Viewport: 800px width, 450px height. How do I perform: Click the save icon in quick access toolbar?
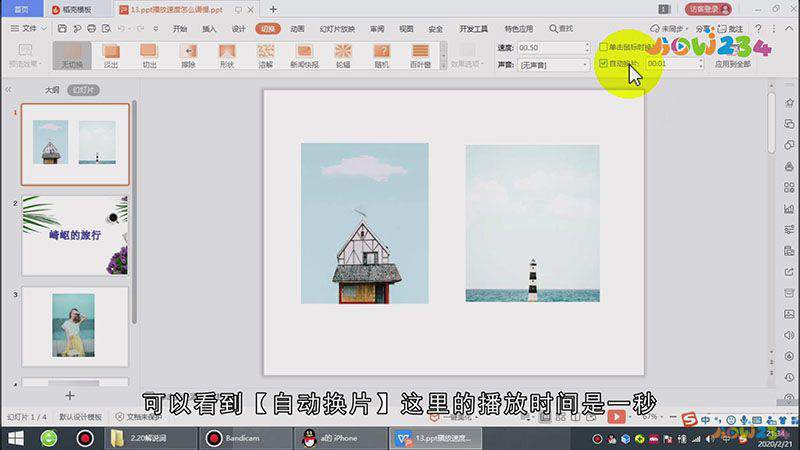[62, 29]
